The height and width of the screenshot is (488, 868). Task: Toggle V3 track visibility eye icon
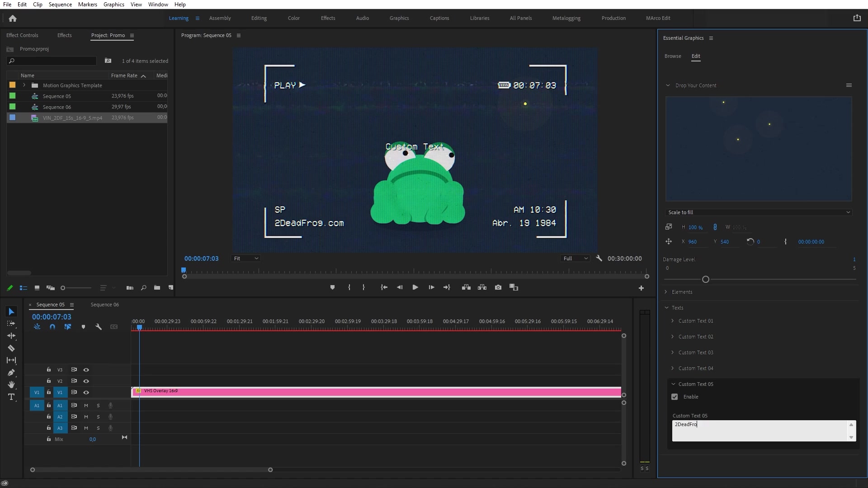coord(86,370)
